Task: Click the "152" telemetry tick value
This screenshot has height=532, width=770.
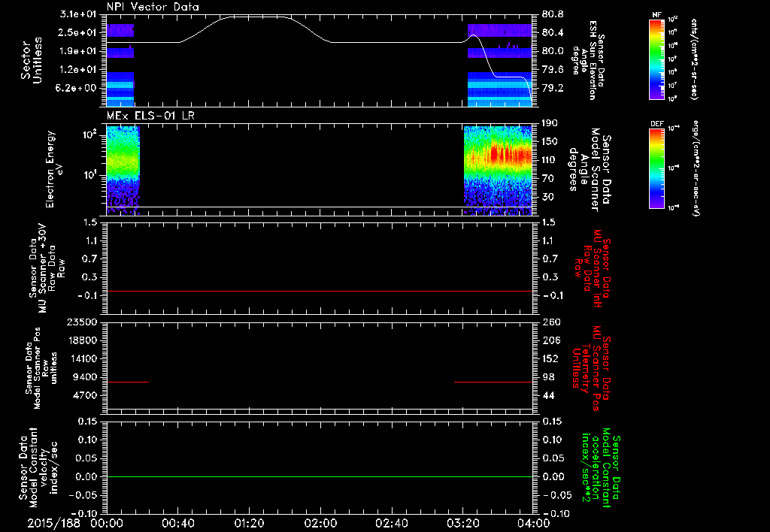Action: pyautogui.click(x=552, y=358)
